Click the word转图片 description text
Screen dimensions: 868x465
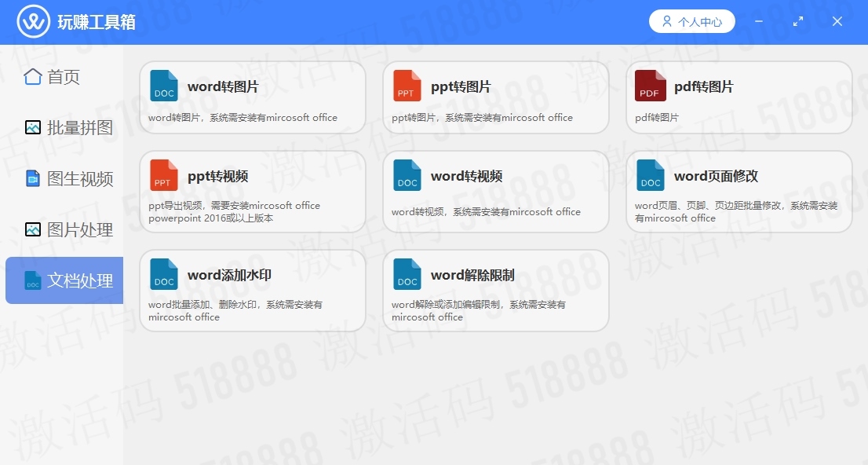(x=243, y=118)
